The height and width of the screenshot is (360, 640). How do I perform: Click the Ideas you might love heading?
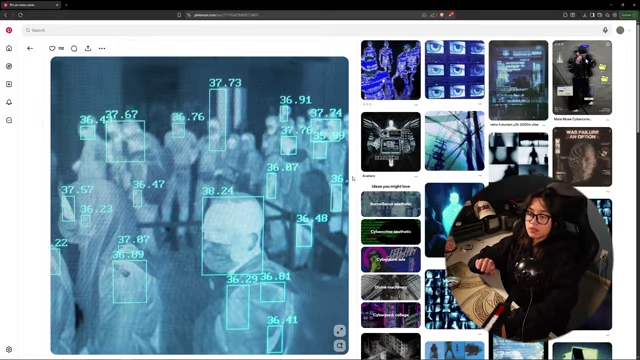pos(391,186)
